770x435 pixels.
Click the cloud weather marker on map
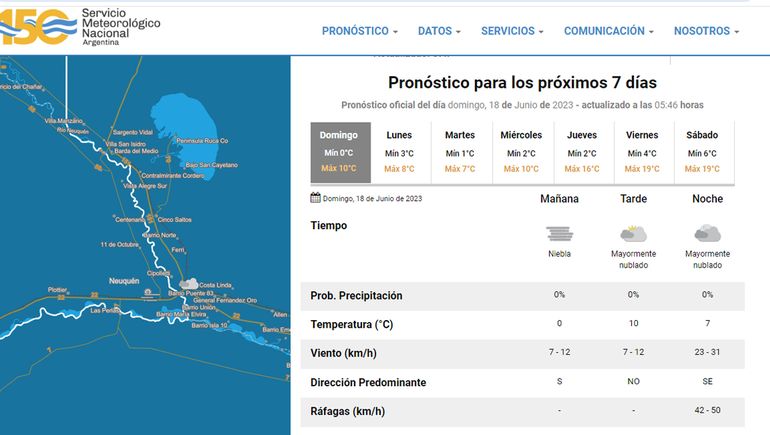pyautogui.click(x=189, y=284)
